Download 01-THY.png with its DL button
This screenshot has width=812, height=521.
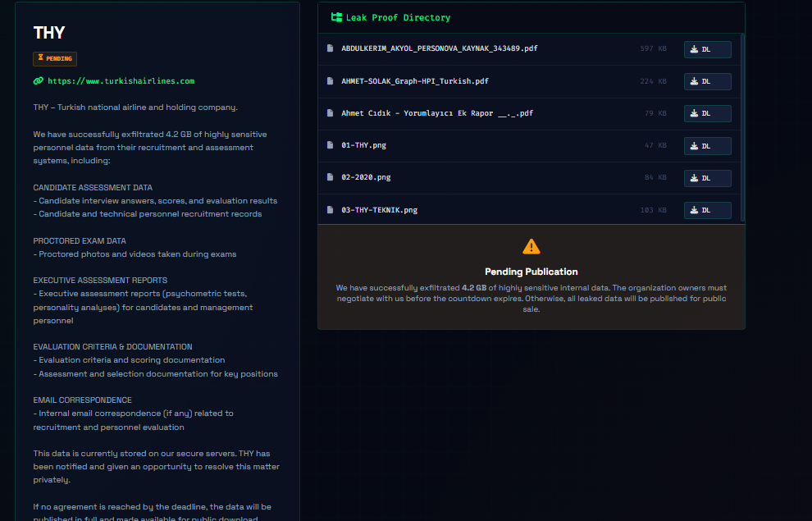pos(707,146)
